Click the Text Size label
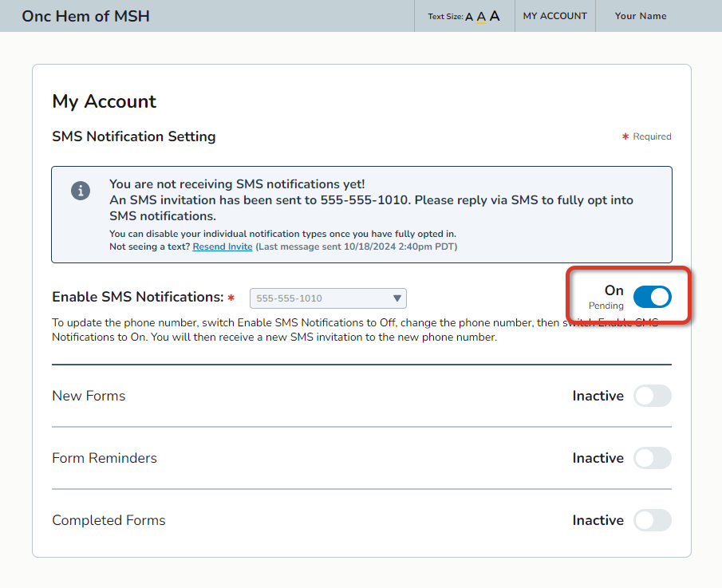The width and height of the screenshot is (722, 588). pos(445,17)
